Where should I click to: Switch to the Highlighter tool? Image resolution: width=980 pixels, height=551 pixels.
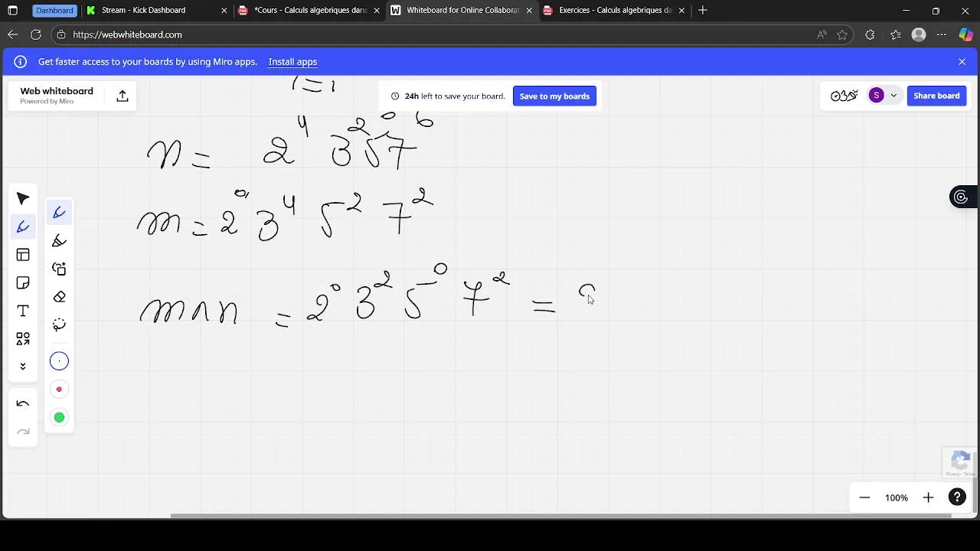click(x=59, y=241)
